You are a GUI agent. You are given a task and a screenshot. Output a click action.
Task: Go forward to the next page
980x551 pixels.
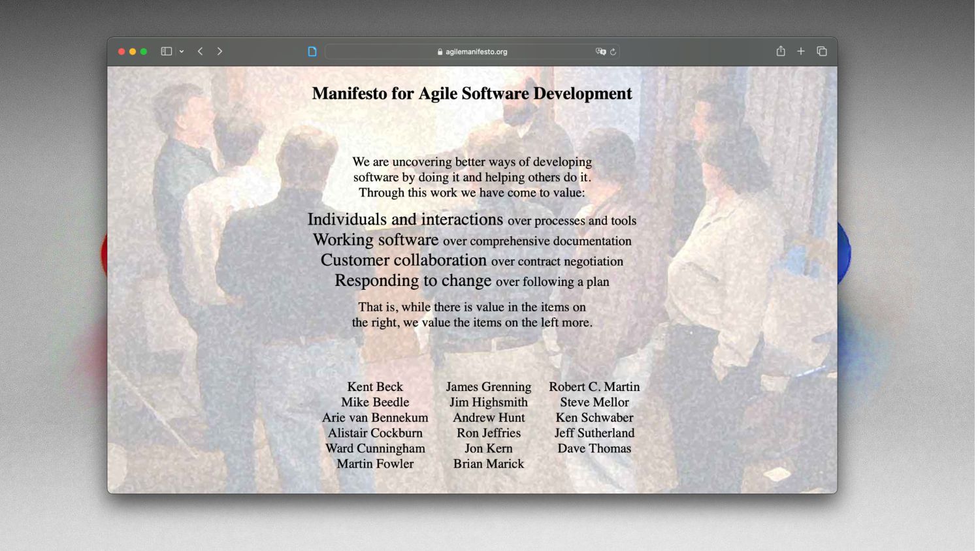pyautogui.click(x=220, y=52)
